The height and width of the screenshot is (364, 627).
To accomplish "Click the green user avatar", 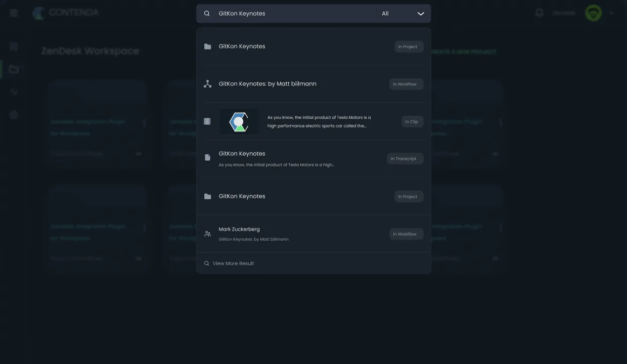I will click(593, 13).
